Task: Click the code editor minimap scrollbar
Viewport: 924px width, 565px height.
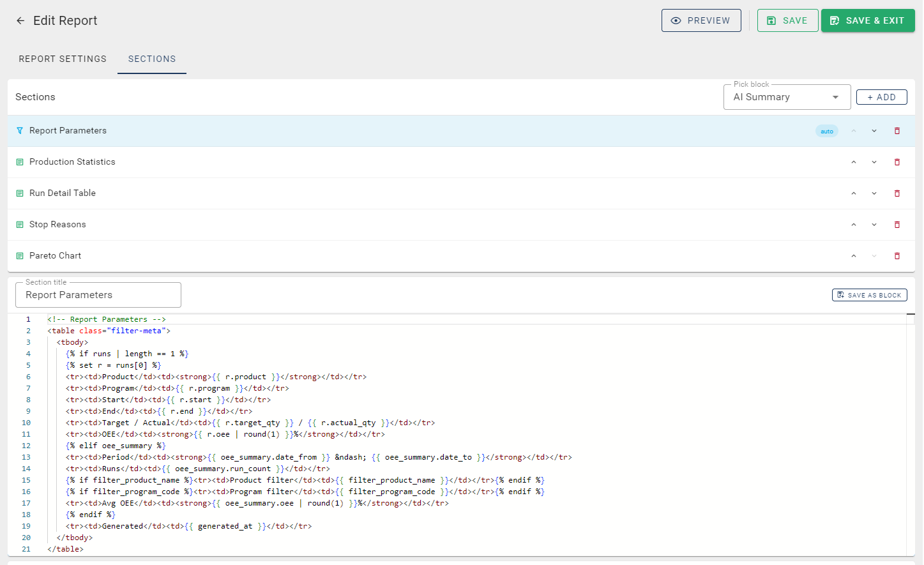Action: (x=911, y=434)
